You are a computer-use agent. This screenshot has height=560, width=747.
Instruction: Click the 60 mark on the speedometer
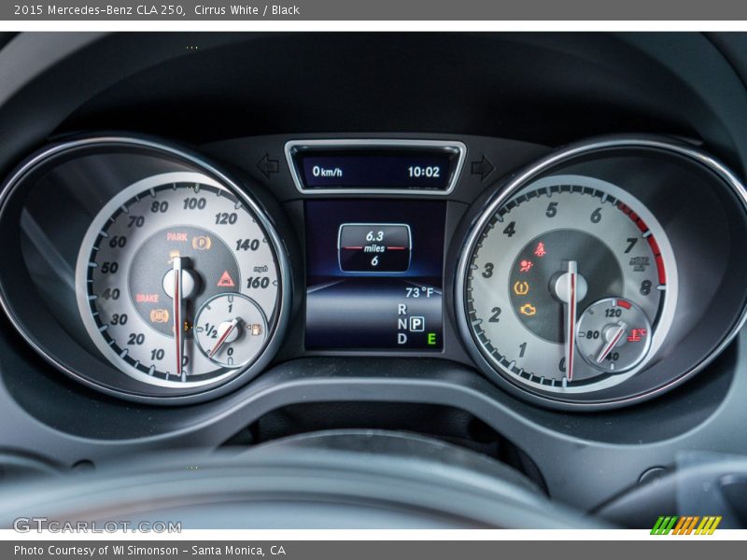[118, 243]
